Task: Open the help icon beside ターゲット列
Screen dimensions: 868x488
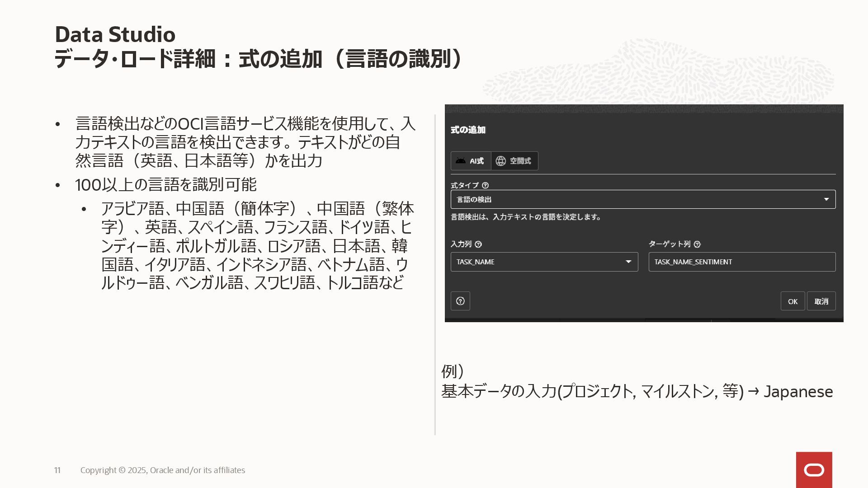Action: tap(697, 244)
